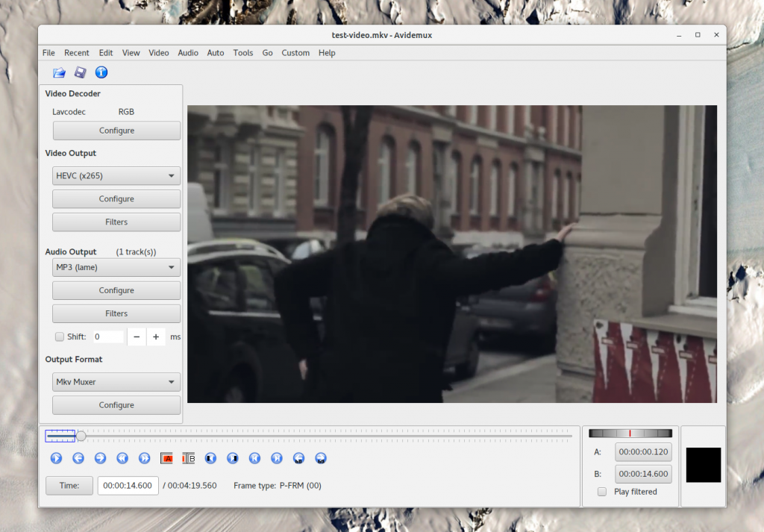The width and height of the screenshot is (764, 532).
Task: Expand the Mkv Muxer output format dropdown
Action: coord(116,382)
